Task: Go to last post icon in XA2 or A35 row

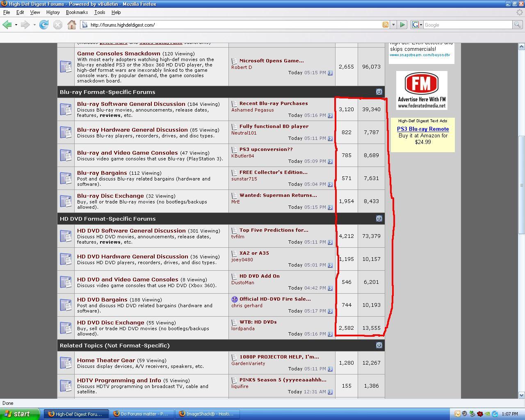Action: [330, 265]
